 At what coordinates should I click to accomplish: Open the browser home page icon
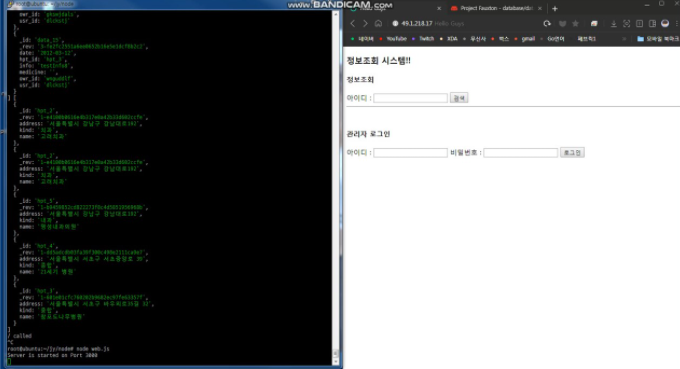[378, 23]
